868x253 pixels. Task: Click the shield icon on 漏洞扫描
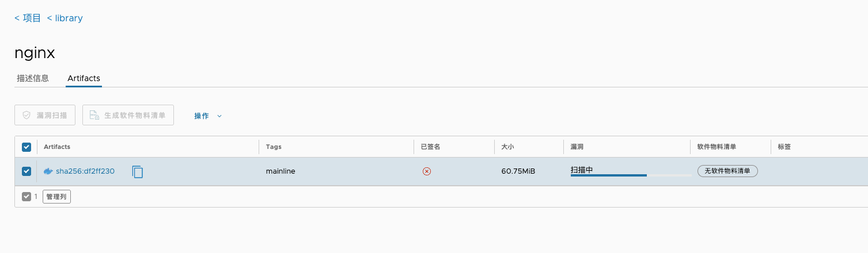(26, 116)
